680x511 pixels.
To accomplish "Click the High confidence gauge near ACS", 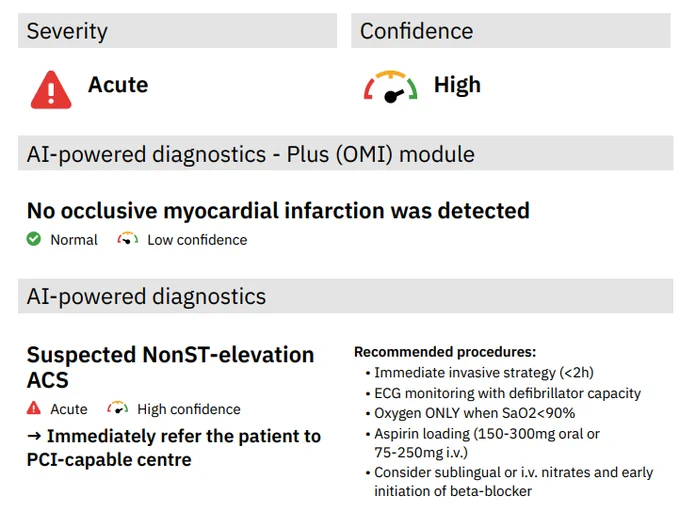I will [118, 408].
